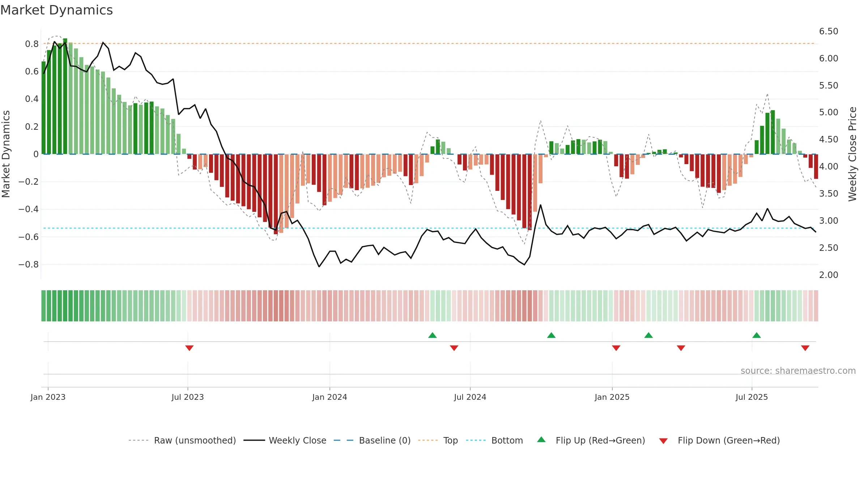This screenshot has width=868, height=488.
Task: Click the Weekly Close Price axis title
Action: click(x=852, y=154)
